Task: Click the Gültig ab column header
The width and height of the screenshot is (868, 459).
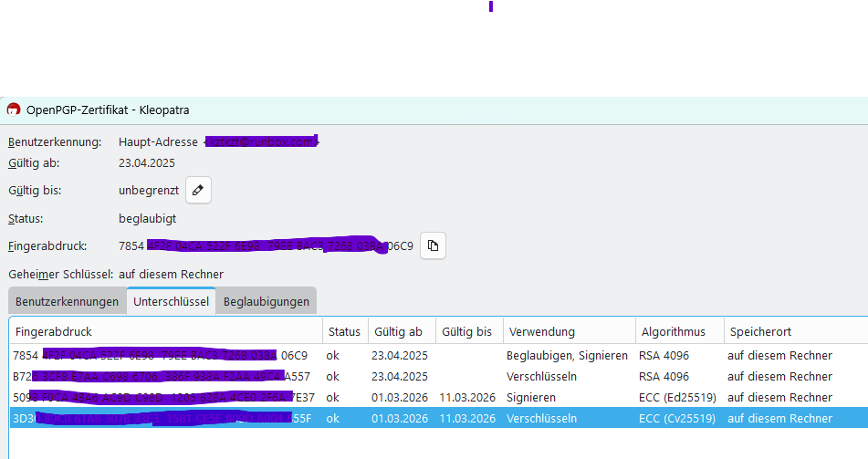Action: click(x=402, y=331)
